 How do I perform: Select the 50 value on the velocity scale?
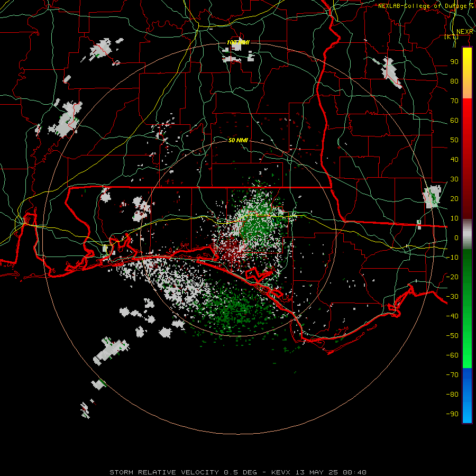pyautogui.click(x=454, y=140)
